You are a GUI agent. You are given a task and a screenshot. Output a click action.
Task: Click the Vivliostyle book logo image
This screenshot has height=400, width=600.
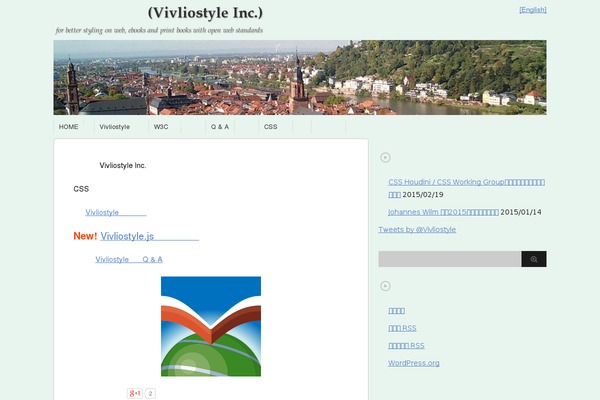coord(211,326)
